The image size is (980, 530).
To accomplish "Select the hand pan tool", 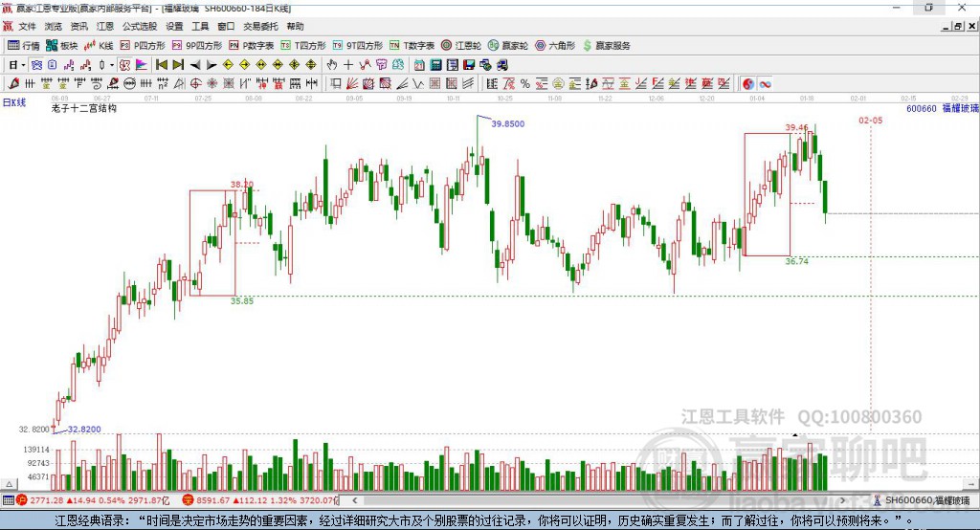I will pos(332,65).
